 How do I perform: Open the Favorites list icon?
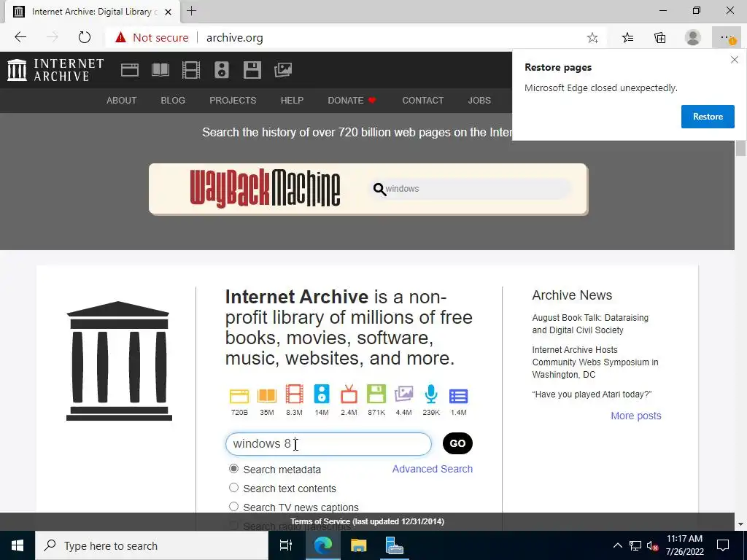click(x=627, y=38)
